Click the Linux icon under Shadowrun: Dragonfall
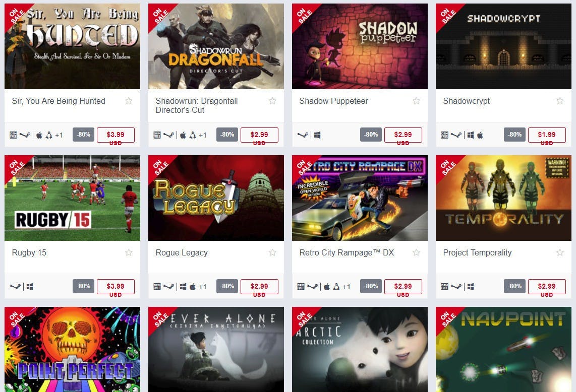The image size is (576, 392). coord(193,135)
